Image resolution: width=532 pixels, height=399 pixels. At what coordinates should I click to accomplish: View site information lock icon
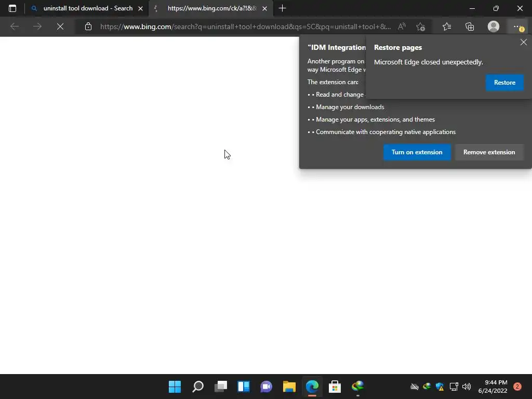click(x=88, y=26)
